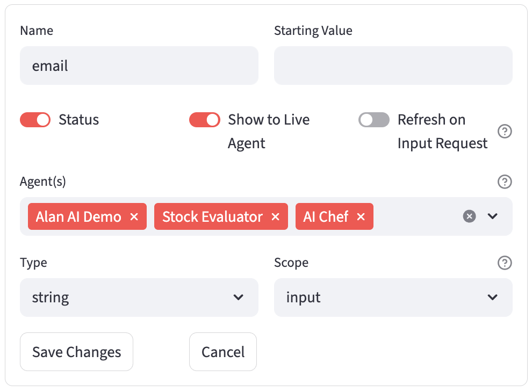Open the Scope dropdown showing input
The width and height of the screenshot is (532, 392).
click(x=393, y=297)
